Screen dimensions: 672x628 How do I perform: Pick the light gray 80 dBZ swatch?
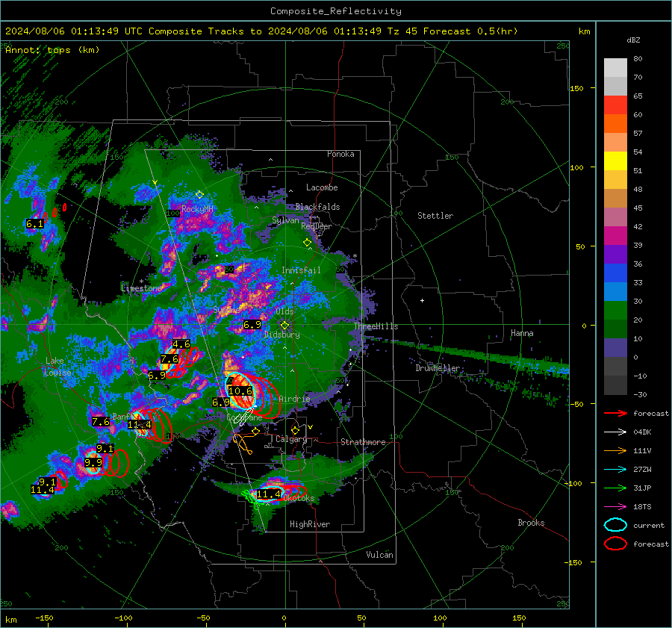615,67
